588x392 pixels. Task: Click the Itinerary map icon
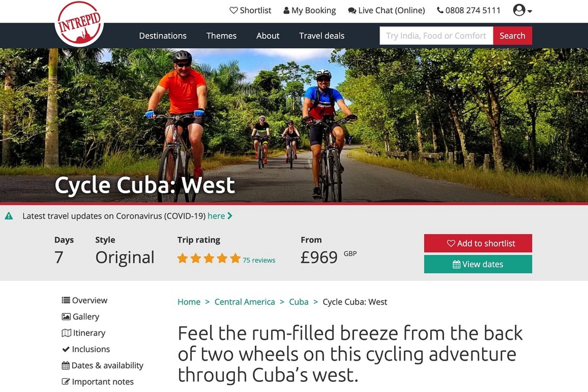(x=66, y=333)
